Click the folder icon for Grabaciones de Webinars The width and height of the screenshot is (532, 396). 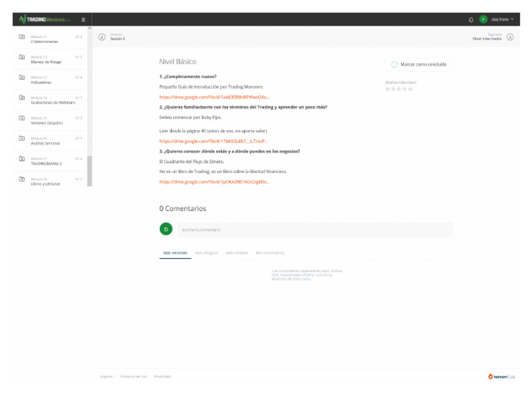click(x=21, y=98)
